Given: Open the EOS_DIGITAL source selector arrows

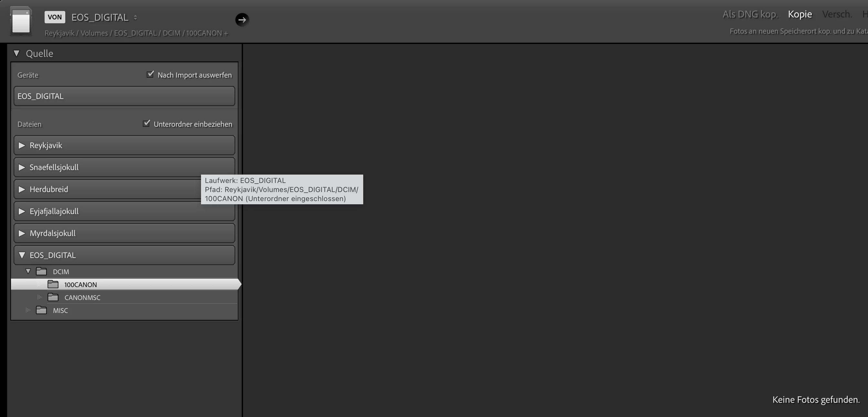Looking at the screenshot, I should pyautogui.click(x=135, y=17).
